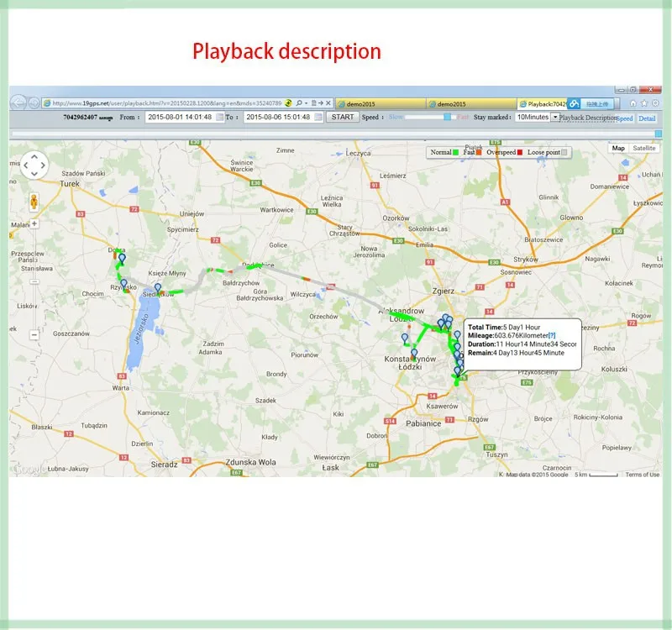672x630 pixels.
Task: Open calendar picker for the To date
Action: coord(318,117)
